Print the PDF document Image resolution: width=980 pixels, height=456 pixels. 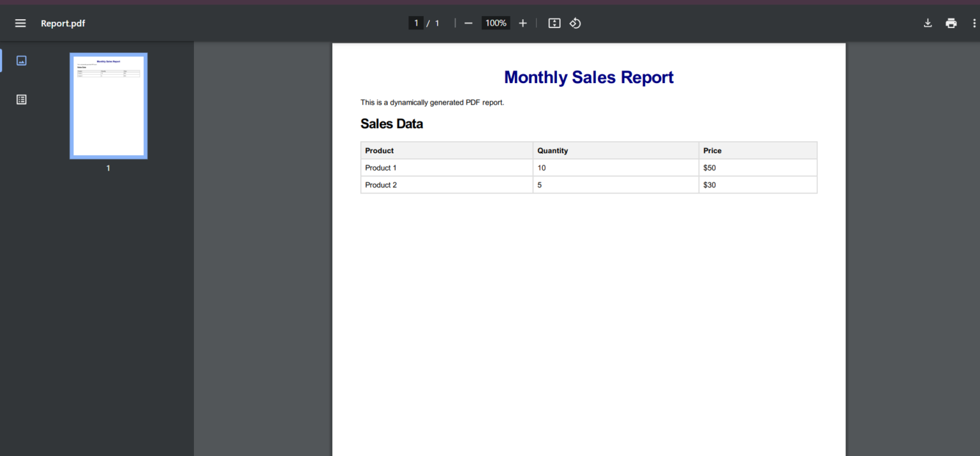(951, 23)
